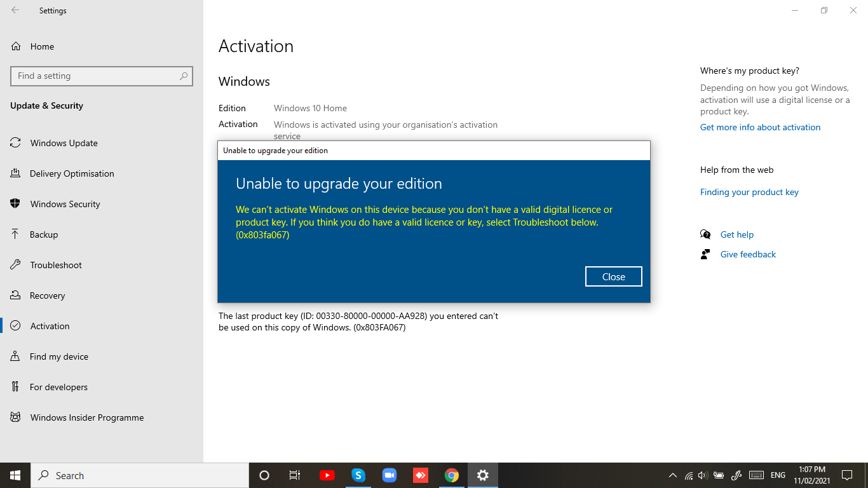Open Cortana from the taskbar

click(264, 475)
